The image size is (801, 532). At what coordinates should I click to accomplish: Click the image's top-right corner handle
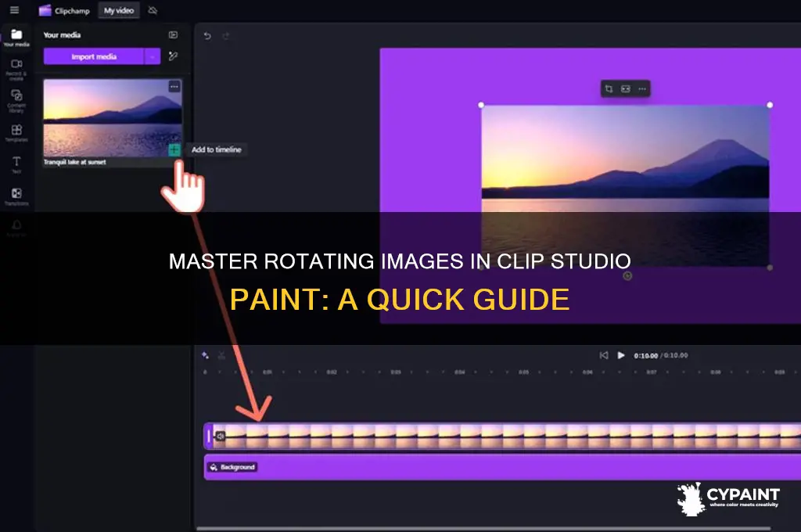pos(770,105)
